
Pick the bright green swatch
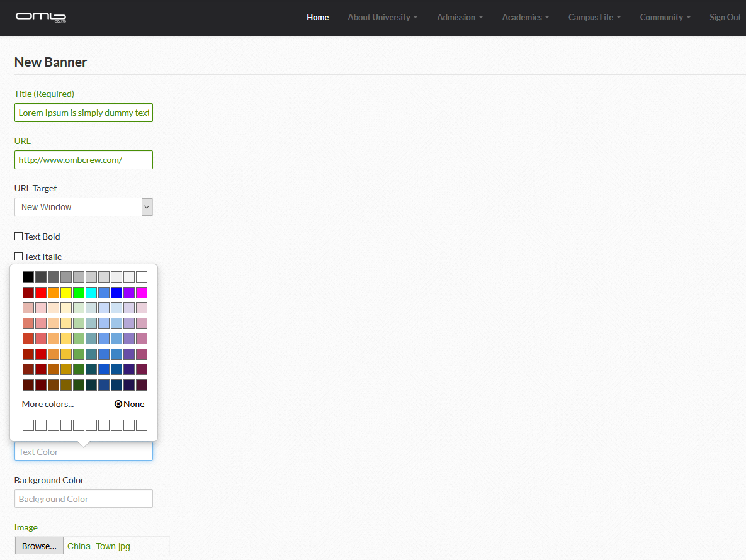click(79, 293)
